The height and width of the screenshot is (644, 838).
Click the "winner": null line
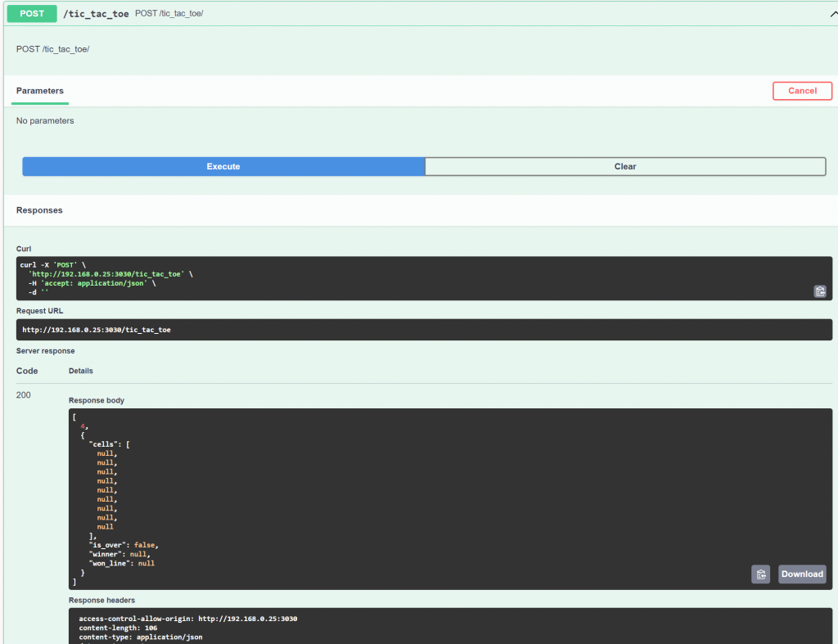pos(119,554)
